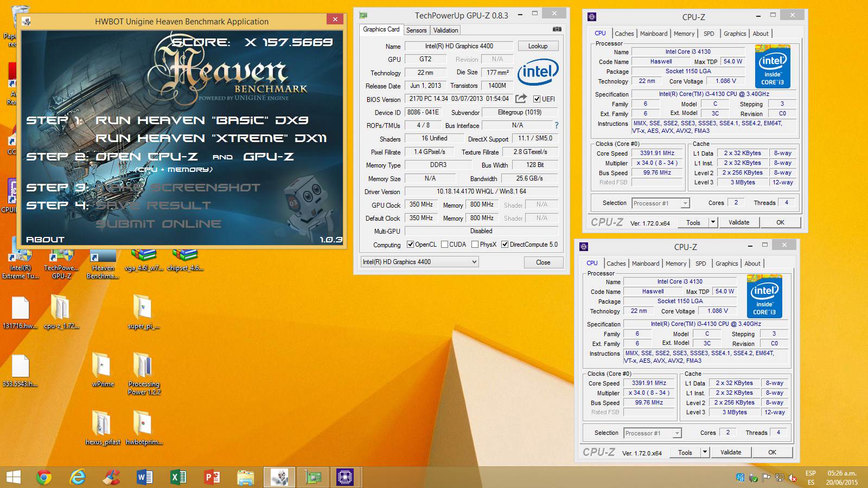Image resolution: width=868 pixels, height=488 pixels.
Task: Open SPD tab in lower CPU-Z
Action: pos(701,264)
